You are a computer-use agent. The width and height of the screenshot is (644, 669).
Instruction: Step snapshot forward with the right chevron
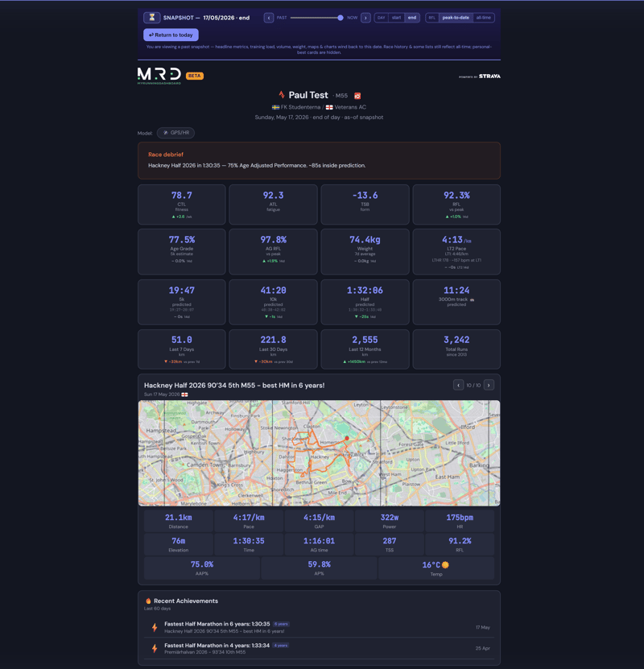point(365,18)
